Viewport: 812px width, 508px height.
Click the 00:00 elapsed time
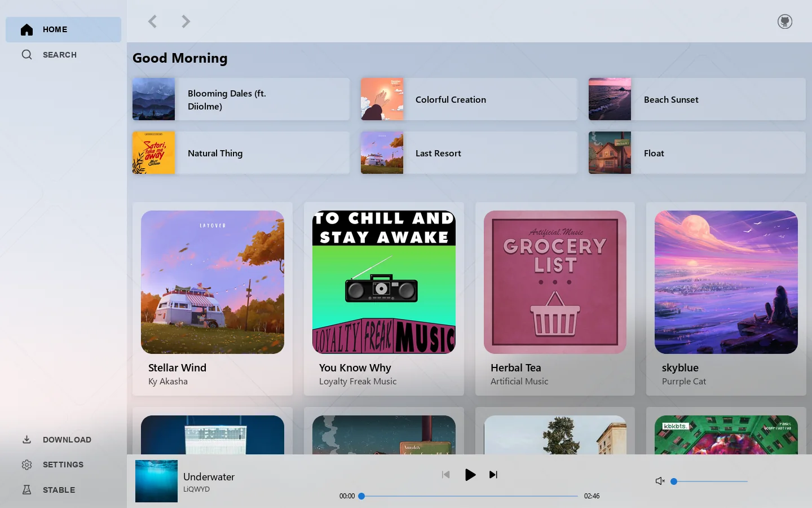347,496
